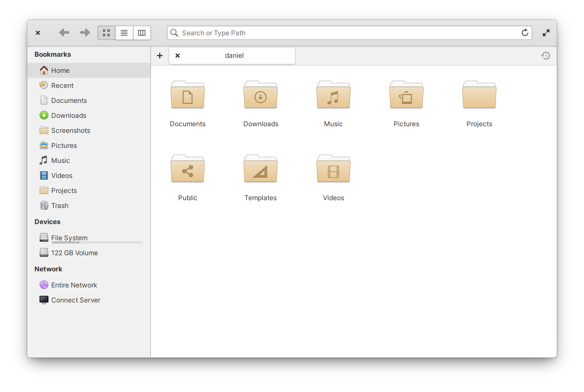
Task: Expand the Devices section
Action: click(47, 221)
